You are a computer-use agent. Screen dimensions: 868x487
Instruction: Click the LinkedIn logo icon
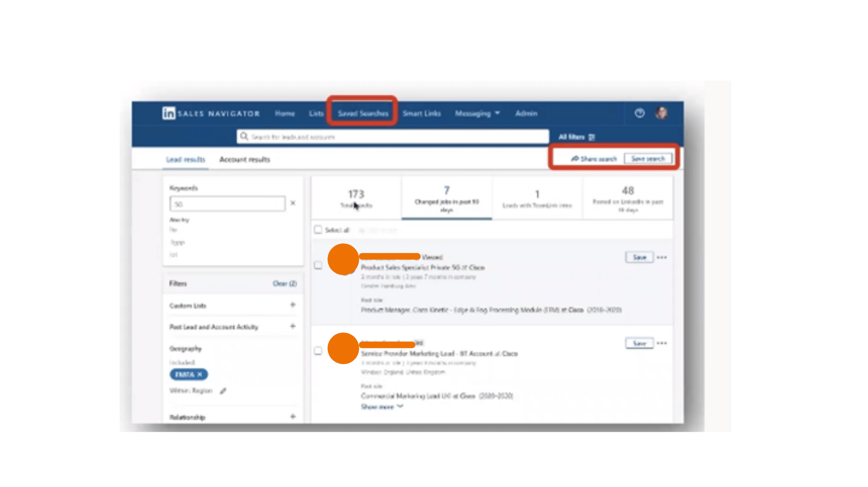(x=168, y=113)
